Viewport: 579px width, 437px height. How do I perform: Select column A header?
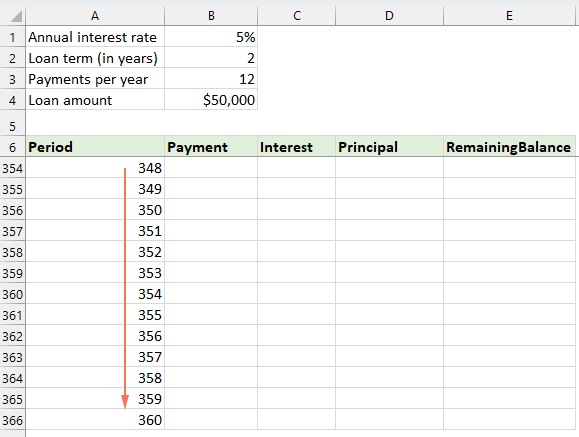tap(95, 16)
